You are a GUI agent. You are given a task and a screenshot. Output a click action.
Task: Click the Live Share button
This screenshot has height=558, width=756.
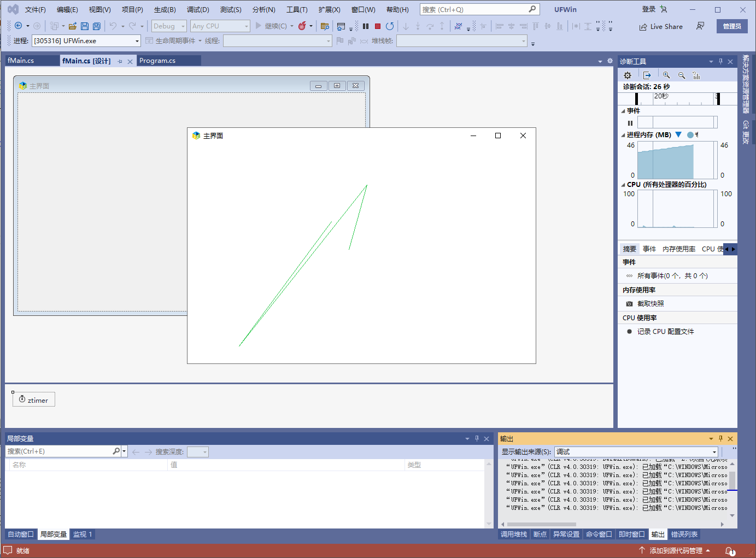click(x=661, y=26)
